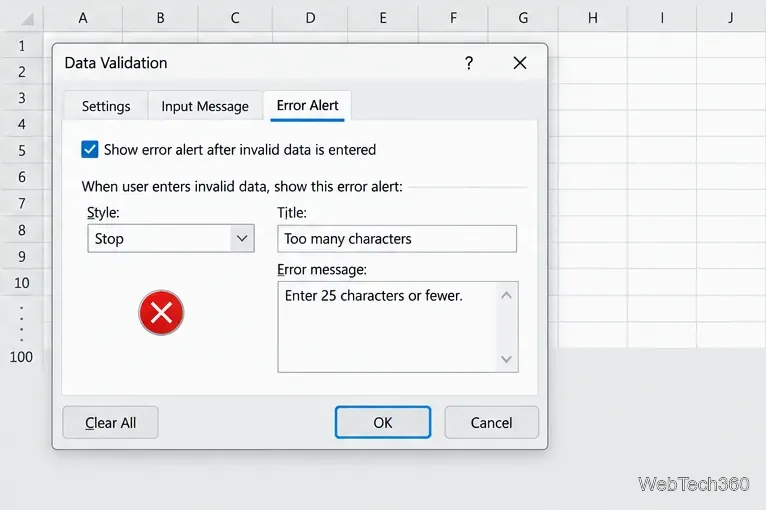The width and height of the screenshot is (766, 510).
Task: Select column H header
Action: 593,18
